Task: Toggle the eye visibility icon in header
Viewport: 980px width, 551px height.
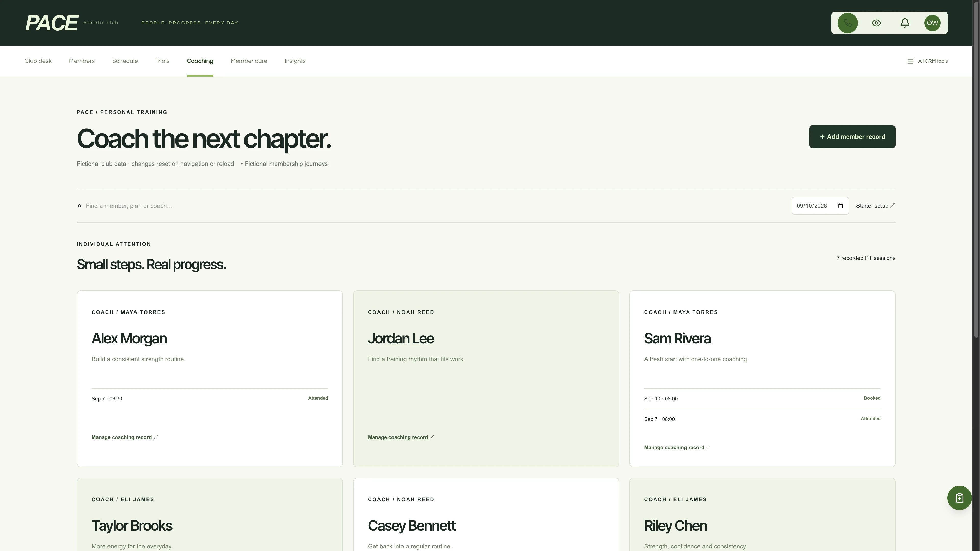Action: pos(876,23)
